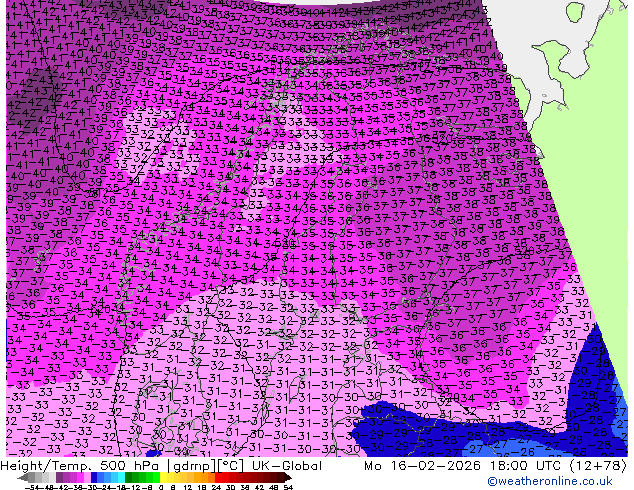
Task: Select the bright green swatch in the color scale
Action: 156,478
